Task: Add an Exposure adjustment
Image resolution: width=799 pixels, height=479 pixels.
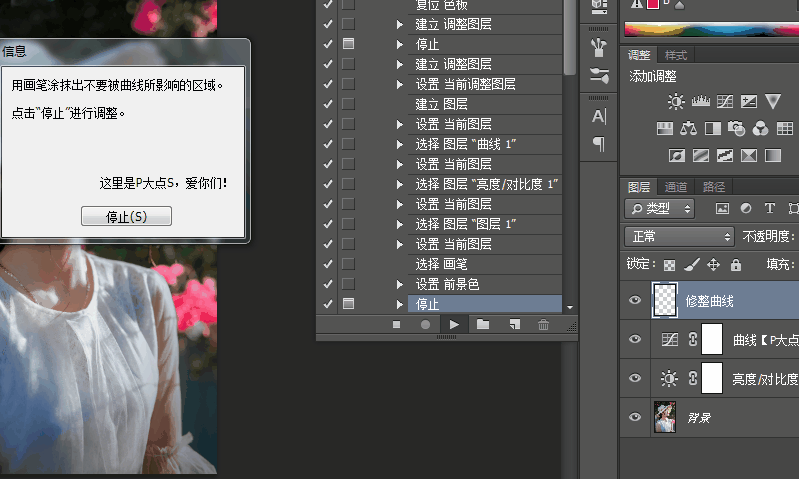Action: click(x=749, y=101)
